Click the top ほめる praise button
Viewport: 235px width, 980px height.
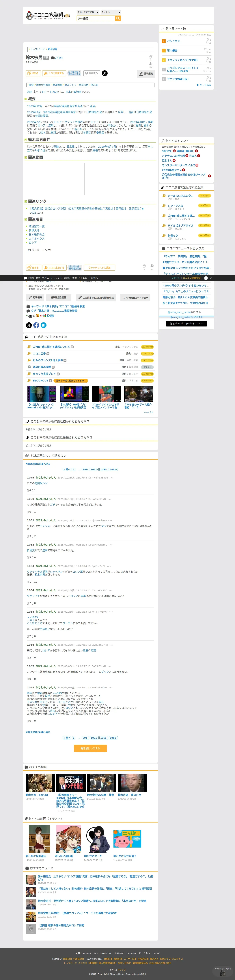click(x=33, y=73)
